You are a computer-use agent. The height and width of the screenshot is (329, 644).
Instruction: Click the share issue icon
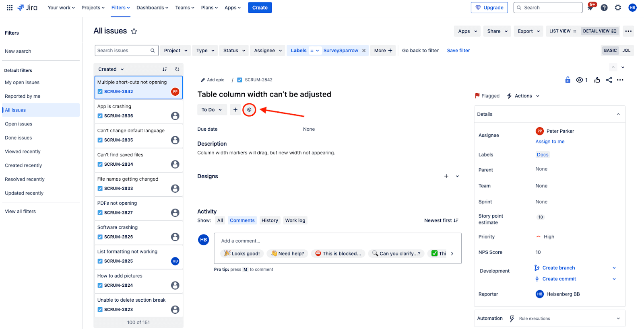609,80
